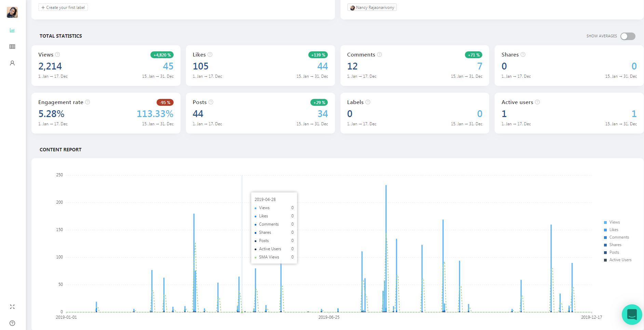Select the Nancy Rajaonarivony user tag
This screenshot has width=644, height=330.
372,8
